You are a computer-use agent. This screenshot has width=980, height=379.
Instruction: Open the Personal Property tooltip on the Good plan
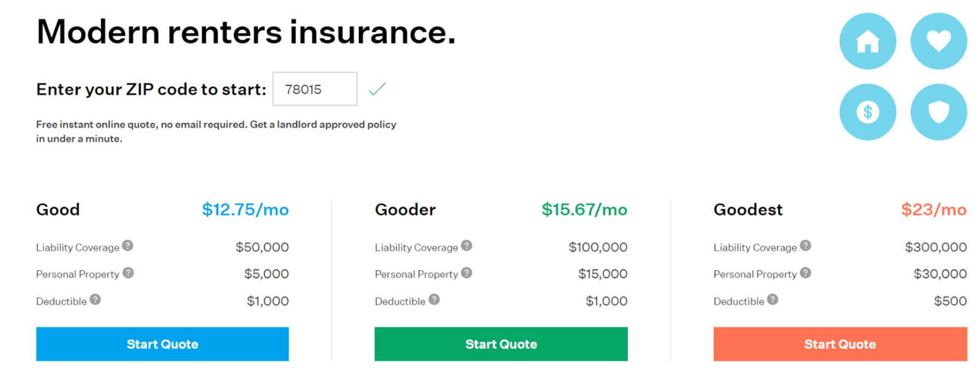point(129,272)
